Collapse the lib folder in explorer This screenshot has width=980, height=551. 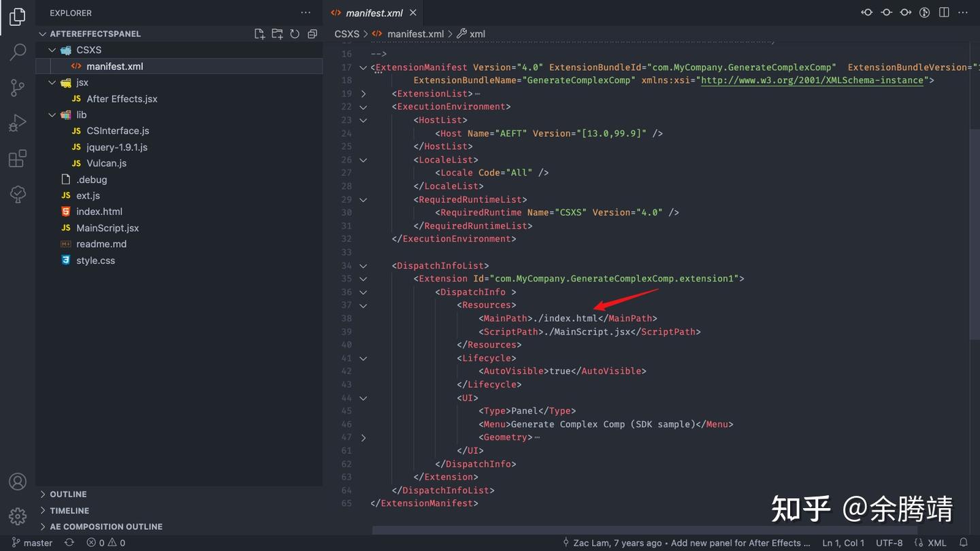52,115
